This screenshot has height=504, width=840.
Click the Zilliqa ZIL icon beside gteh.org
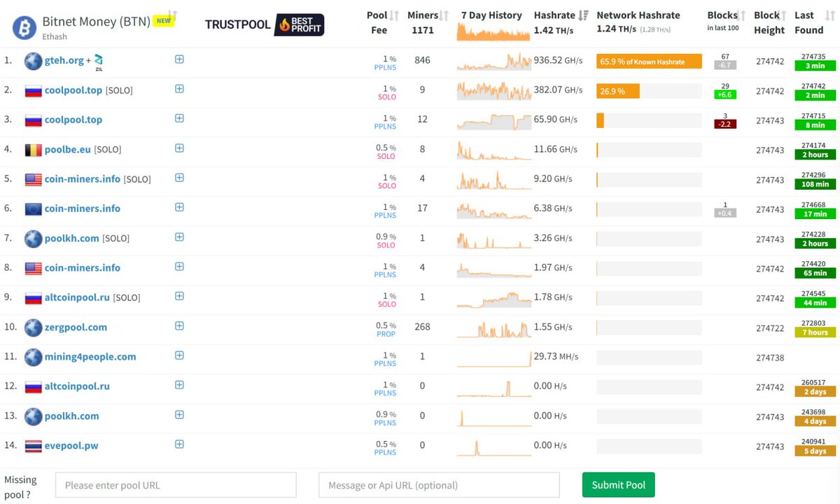(99, 62)
